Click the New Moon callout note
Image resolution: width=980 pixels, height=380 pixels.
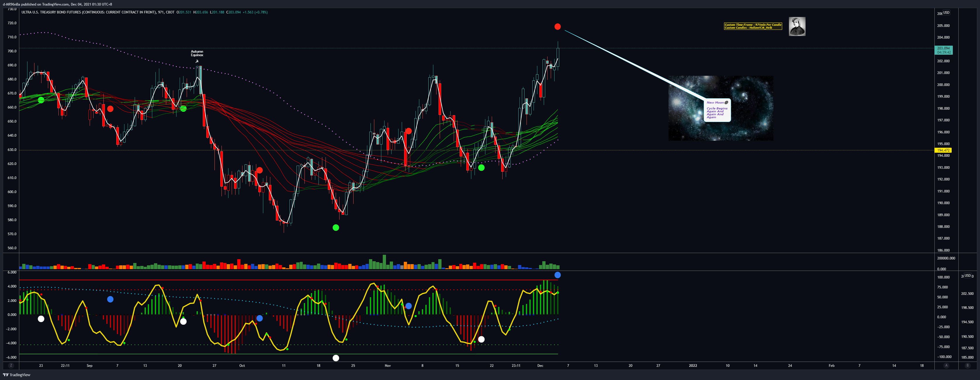(x=718, y=110)
